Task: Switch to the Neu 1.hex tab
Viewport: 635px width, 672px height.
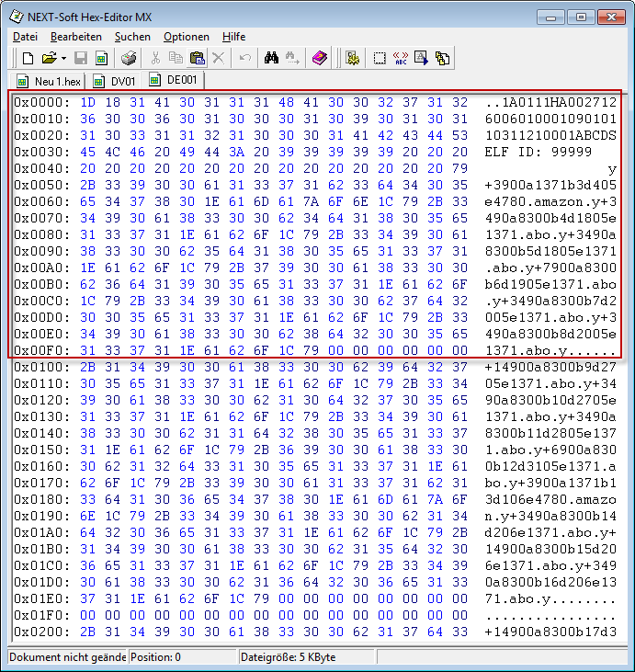Action: 50,81
